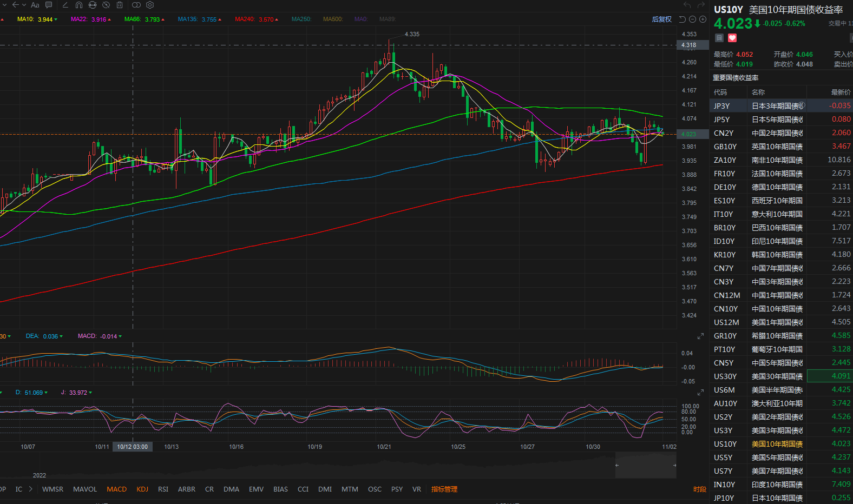Toggle the overlay comparison circles icon
This screenshot has height=504, width=853.
pos(136,5)
